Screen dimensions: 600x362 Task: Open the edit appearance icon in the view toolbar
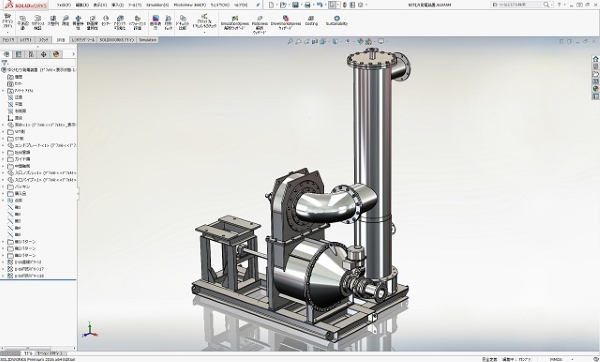pos(360,41)
